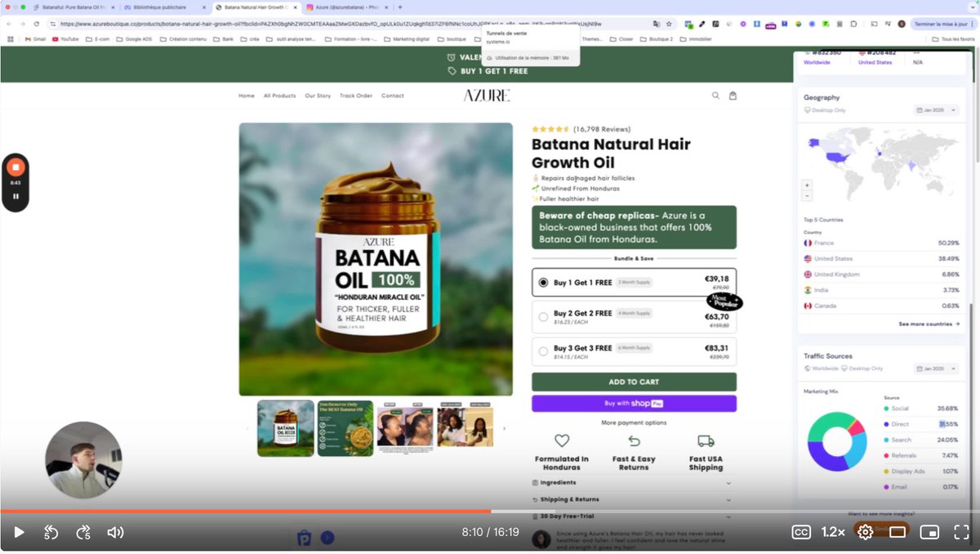
Task: Open the Google ADS bookmark folder
Action: pyautogui.click(x=134, y=38)
